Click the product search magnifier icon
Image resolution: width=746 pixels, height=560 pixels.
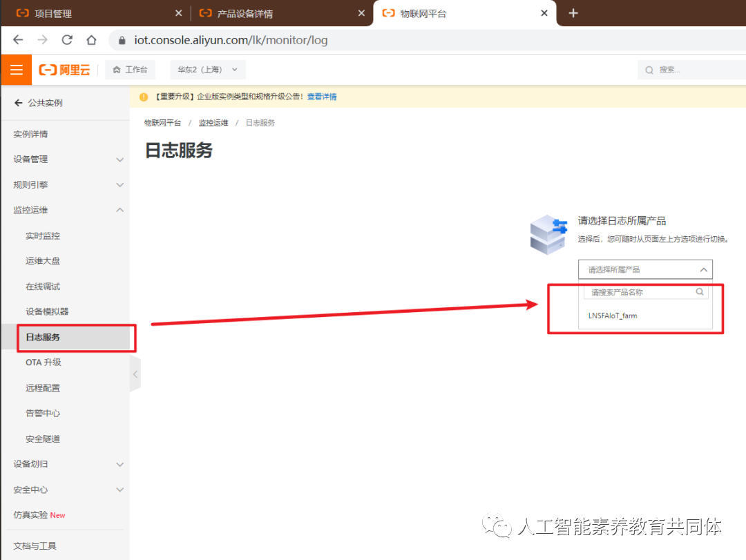coord(699,291)
